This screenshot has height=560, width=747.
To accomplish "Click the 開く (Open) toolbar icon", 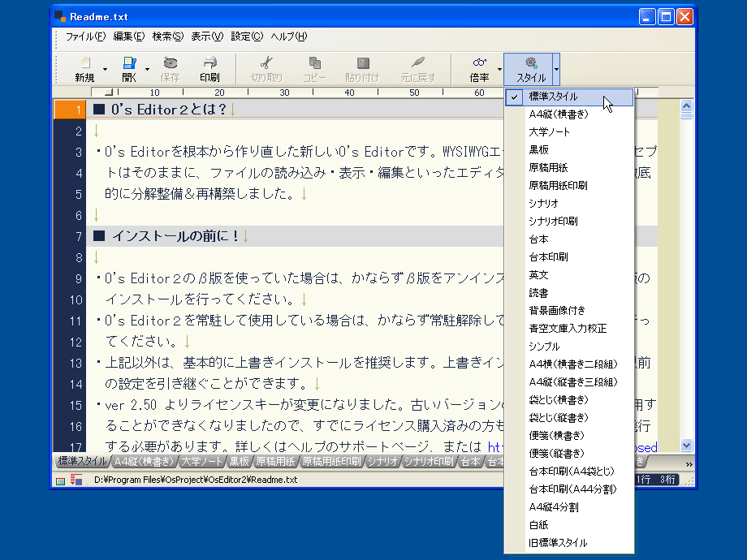I will [x=129, y=62].
